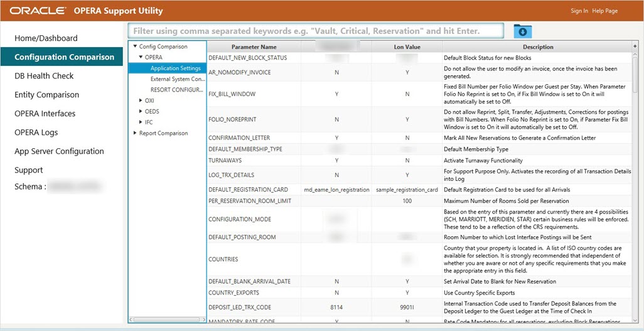Open the Help Page link
Image resolution: width=644 pixels, height=331 pixels.
point(604,11)
